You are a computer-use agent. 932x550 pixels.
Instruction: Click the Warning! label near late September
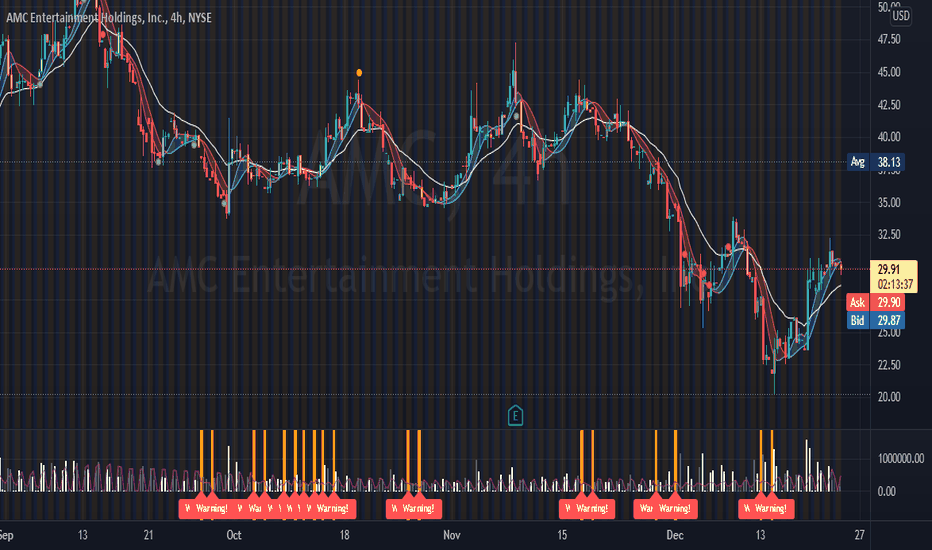(212, 509)
